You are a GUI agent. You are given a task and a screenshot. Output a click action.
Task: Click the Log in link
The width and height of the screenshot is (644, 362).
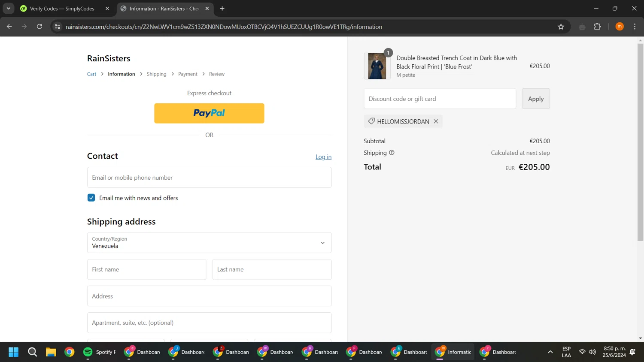(323, 157)
